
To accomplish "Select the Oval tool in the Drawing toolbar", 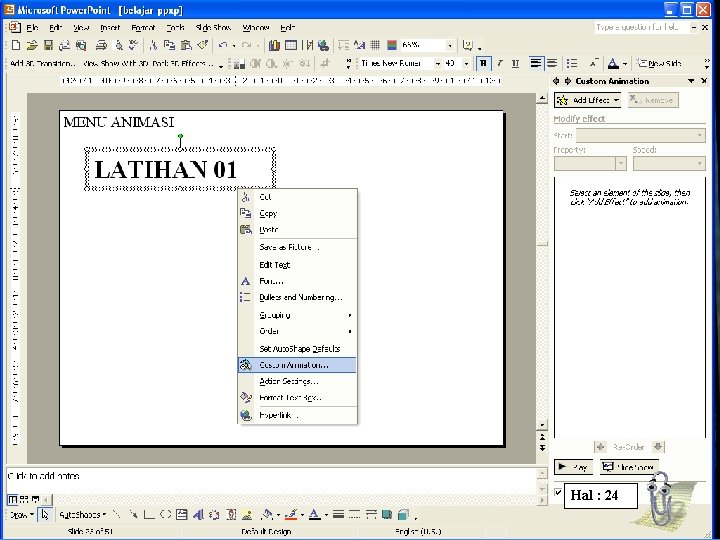I will point(165,515).
